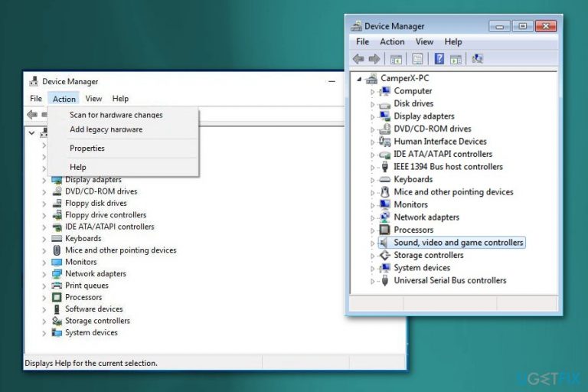The image size is (588, 392).
Task: Click Back arrow in right Device Manager toolbar
Action: pos(358,59)
